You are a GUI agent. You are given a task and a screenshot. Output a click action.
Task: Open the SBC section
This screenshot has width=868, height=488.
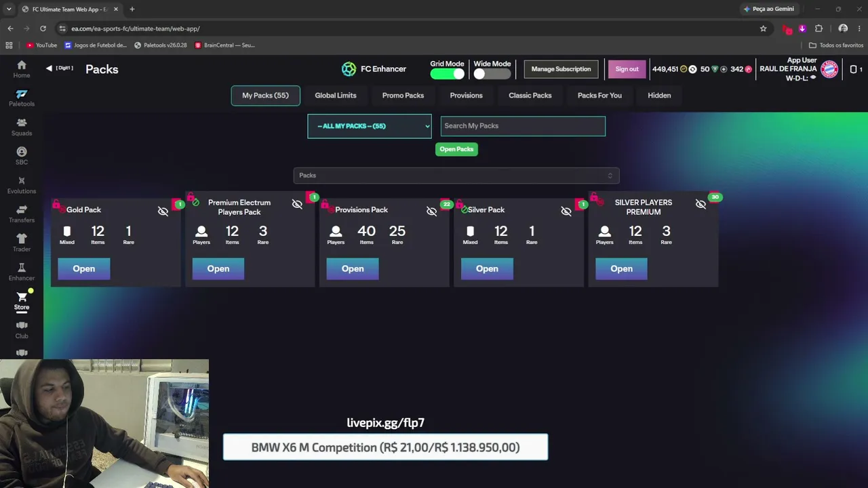click(x=22, y=156)
